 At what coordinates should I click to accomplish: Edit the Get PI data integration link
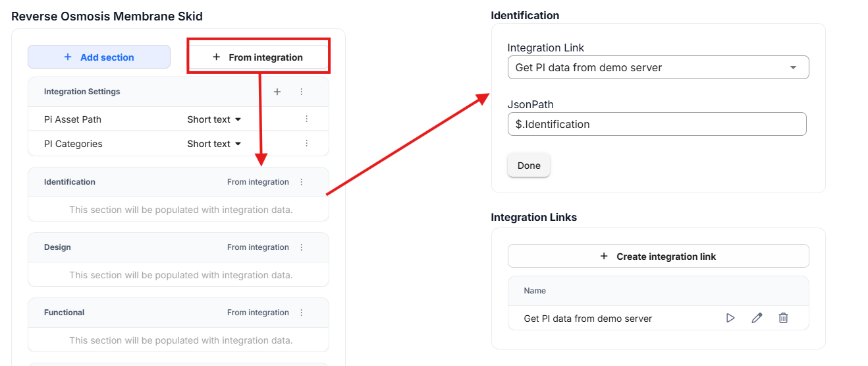[757, 318]
